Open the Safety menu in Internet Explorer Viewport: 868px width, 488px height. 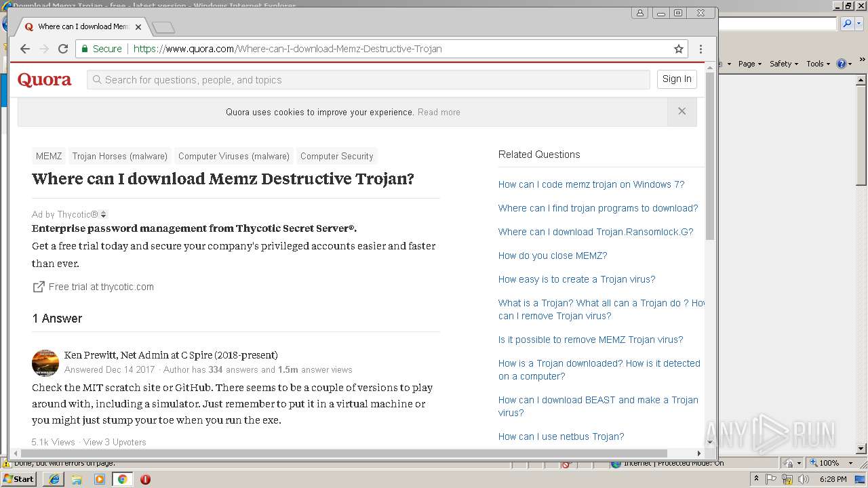coord(783,64)
